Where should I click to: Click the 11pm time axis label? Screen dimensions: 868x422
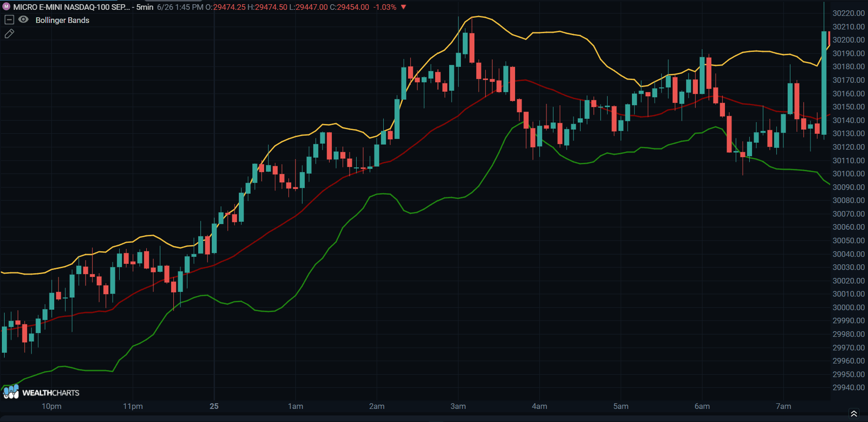(133, 406)
